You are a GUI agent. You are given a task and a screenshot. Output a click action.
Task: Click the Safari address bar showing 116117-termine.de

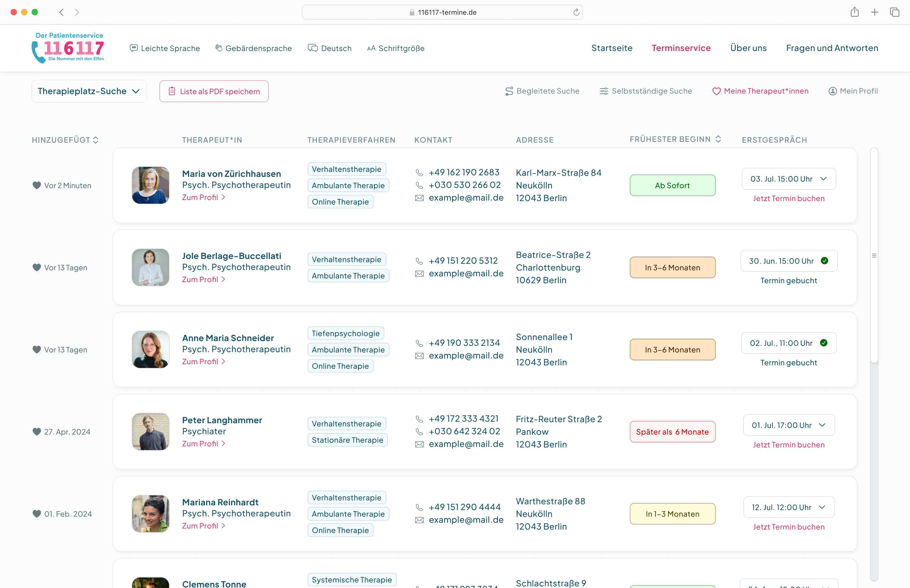(x=442, y=12)
